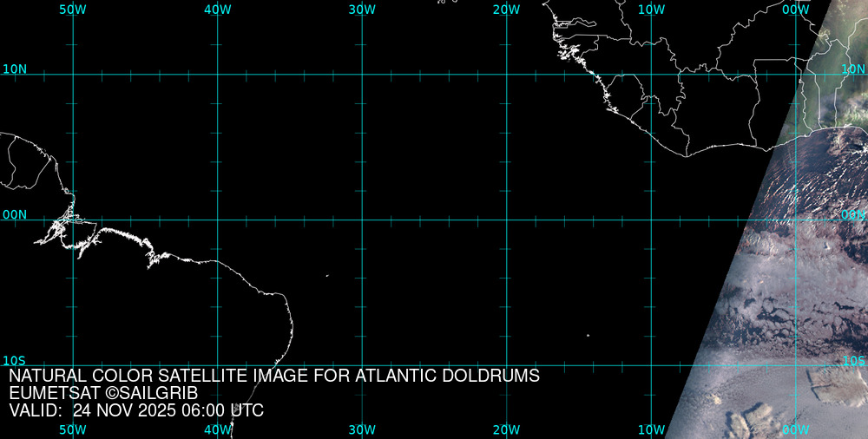Viewport: 868px width, 439px height.
Task: Select the 30W label along the top edge
Action: pyautogui.click(x=362, y=9)
